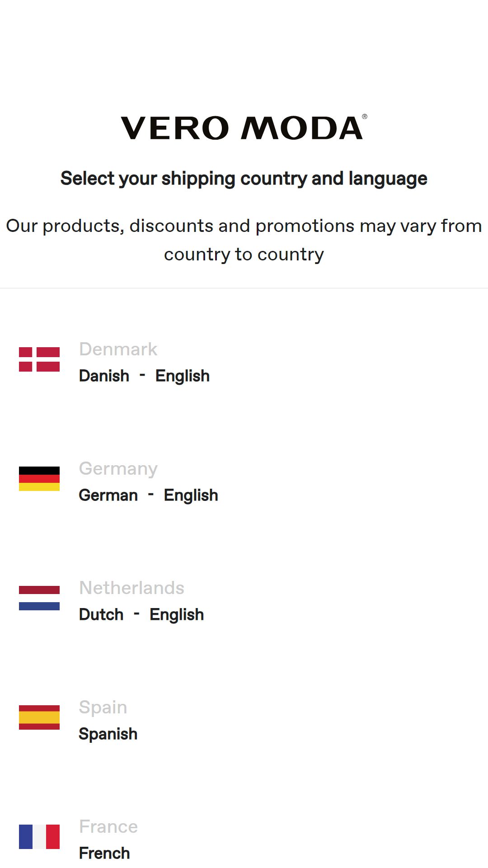
Task: Click the Spain country name
Action: (x=103, y=708)
